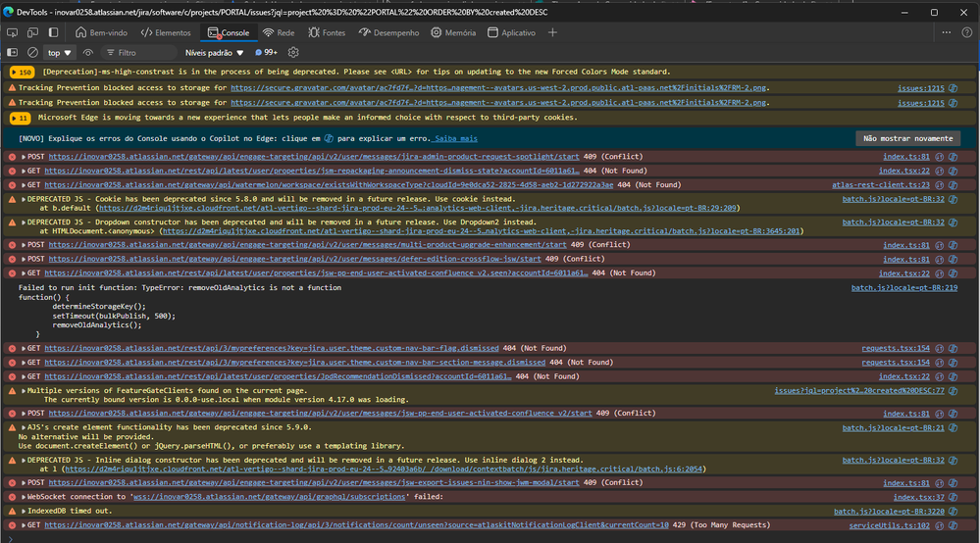Open the defer-edition-crossflow-jsw request URL
This screenshot has width=980, height=543.
[x=295, y=259]
